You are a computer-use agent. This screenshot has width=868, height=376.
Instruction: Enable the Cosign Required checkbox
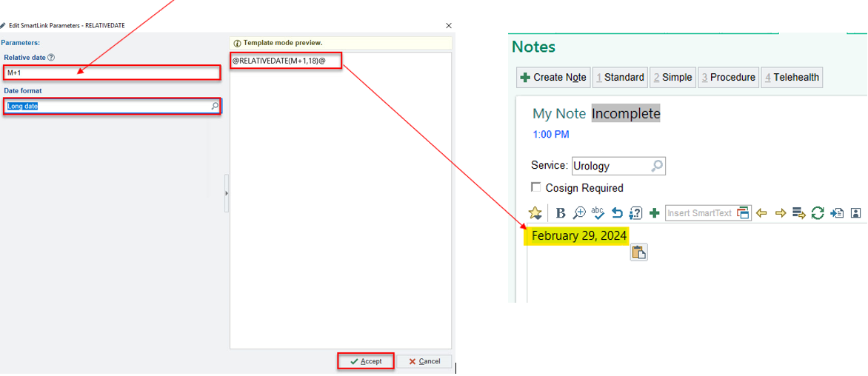[536, 188]
